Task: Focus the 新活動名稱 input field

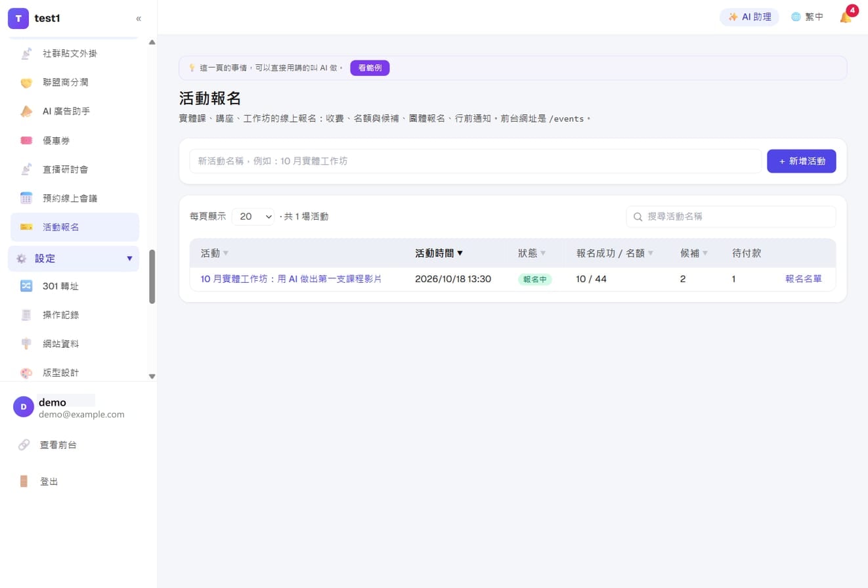Action: [x=475, y=161]
